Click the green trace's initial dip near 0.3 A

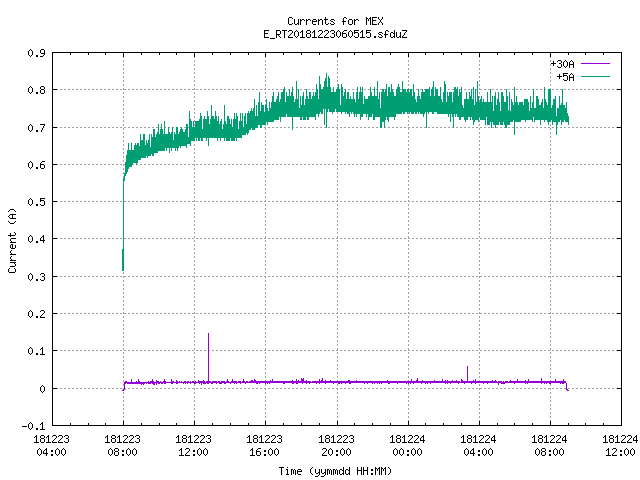click(123, 261)
